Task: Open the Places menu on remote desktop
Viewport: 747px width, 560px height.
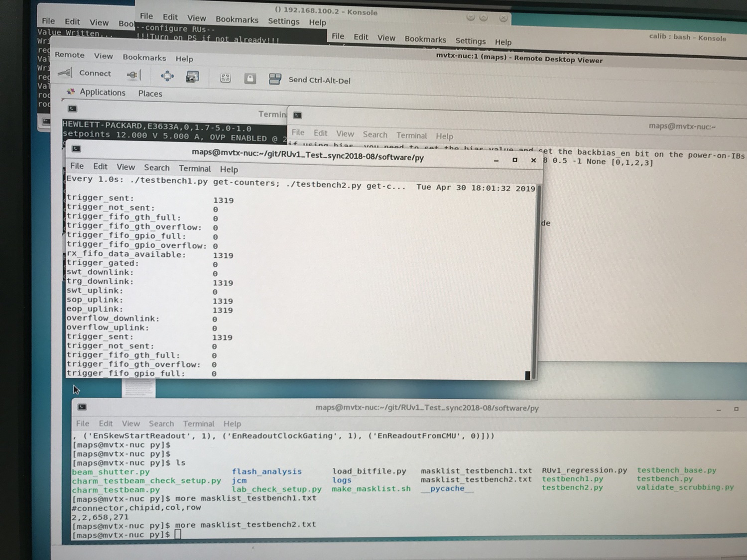Action: pyautogui.click(x=150, y=94)
